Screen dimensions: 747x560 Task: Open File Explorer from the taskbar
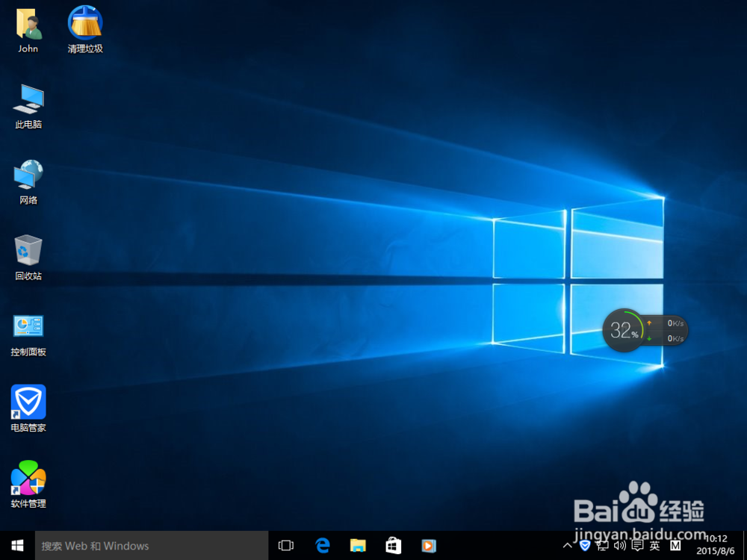tap(357, 546)
